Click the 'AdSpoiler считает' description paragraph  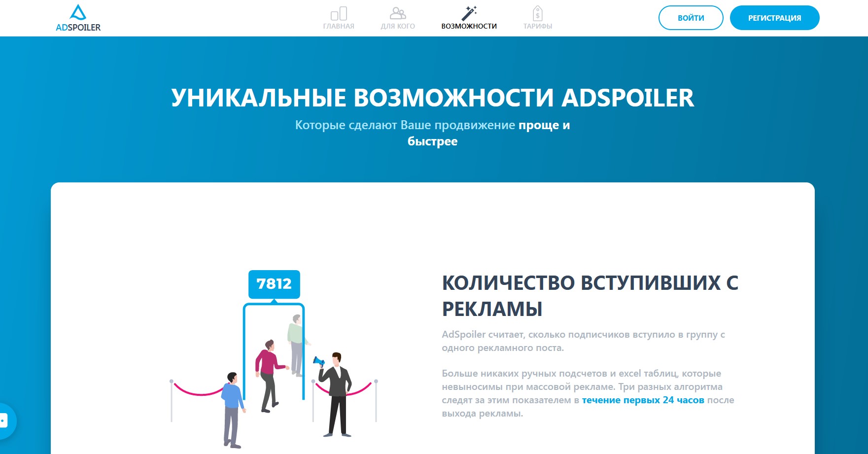(x=583, y=341)
